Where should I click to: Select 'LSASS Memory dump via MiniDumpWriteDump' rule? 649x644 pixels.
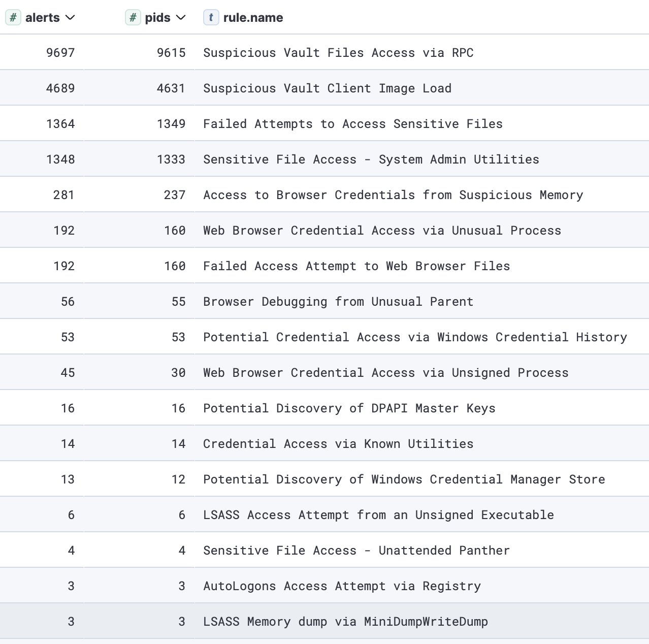345,622
